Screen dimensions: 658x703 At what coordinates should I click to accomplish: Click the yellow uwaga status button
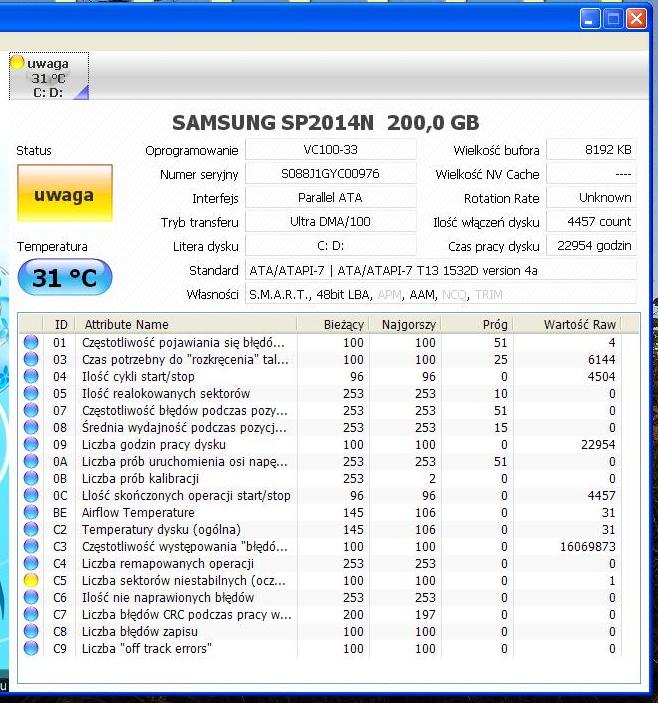[x=65, y=193]
